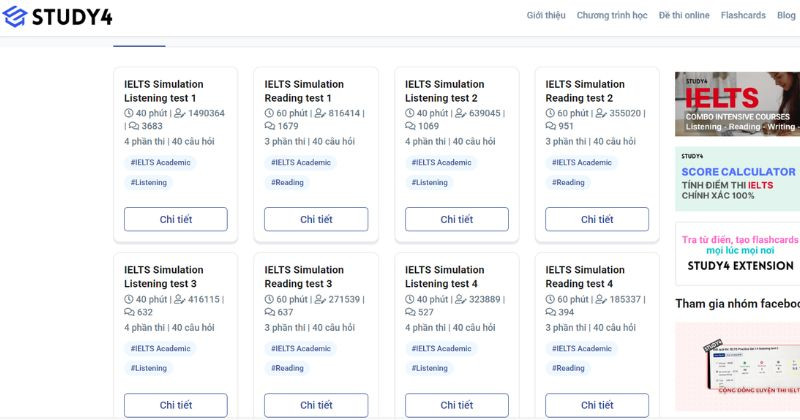800x420 pixels.
Task: Select #IELTS Academic tag on Reading test 1
Action: [x=301, y=162]
